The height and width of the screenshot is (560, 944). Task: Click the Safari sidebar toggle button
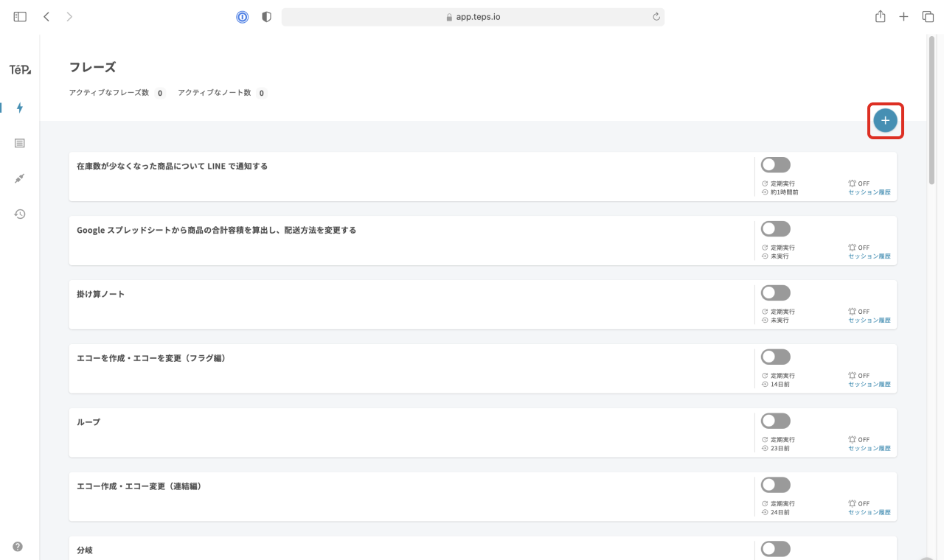coord(20,16)
